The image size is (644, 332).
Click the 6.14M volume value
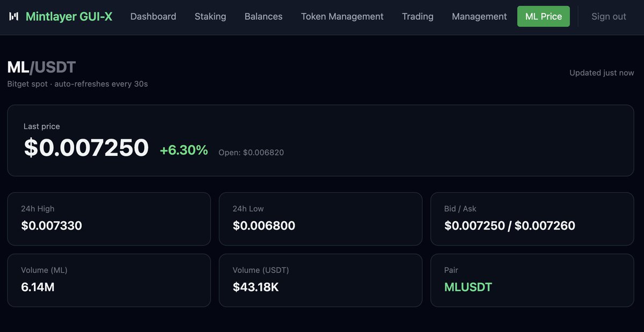click(x=38, y=287)
